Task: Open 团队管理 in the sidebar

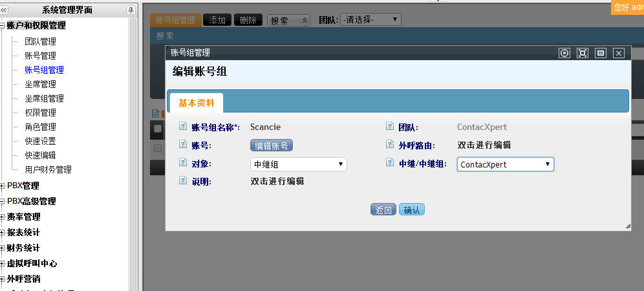Action: click(40, 41)
